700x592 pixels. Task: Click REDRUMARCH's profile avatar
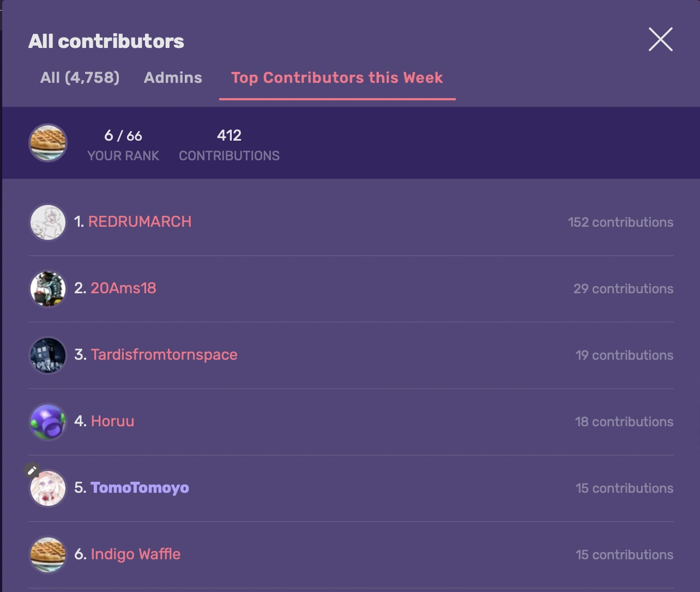coord(47,222)
